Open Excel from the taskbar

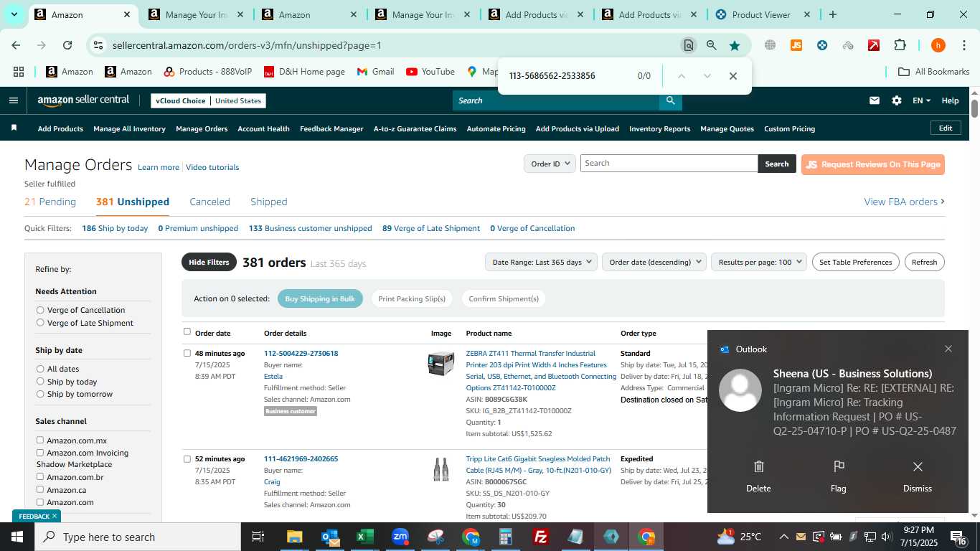(x=365, y=537)
